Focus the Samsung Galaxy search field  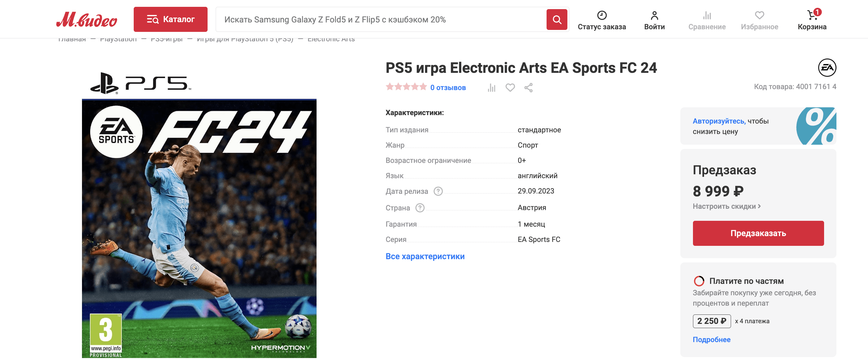pyautogui.click(x=381, y=20)
